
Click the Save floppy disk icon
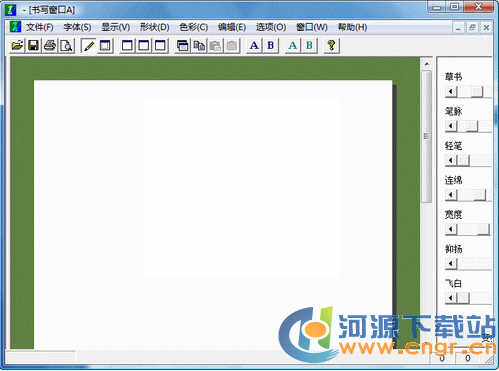pyautogui.click(x=34, y=45)
